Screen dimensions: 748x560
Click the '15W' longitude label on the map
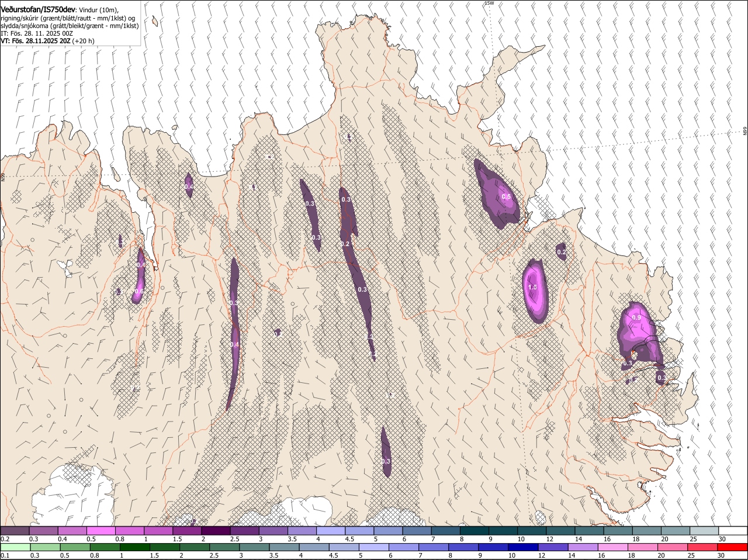(489, 3)
